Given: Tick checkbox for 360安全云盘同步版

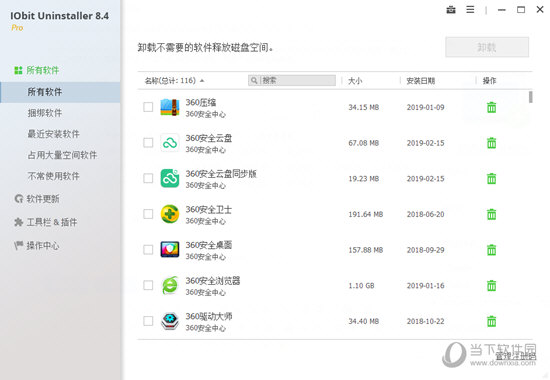Looking at the screenshot, I should (x=148, y=178).
